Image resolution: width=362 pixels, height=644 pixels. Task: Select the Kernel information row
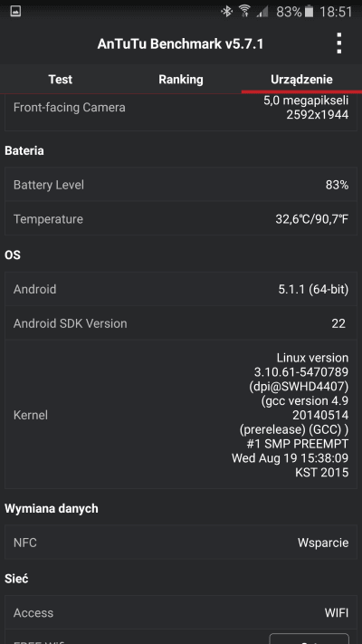tap(181, 415)
